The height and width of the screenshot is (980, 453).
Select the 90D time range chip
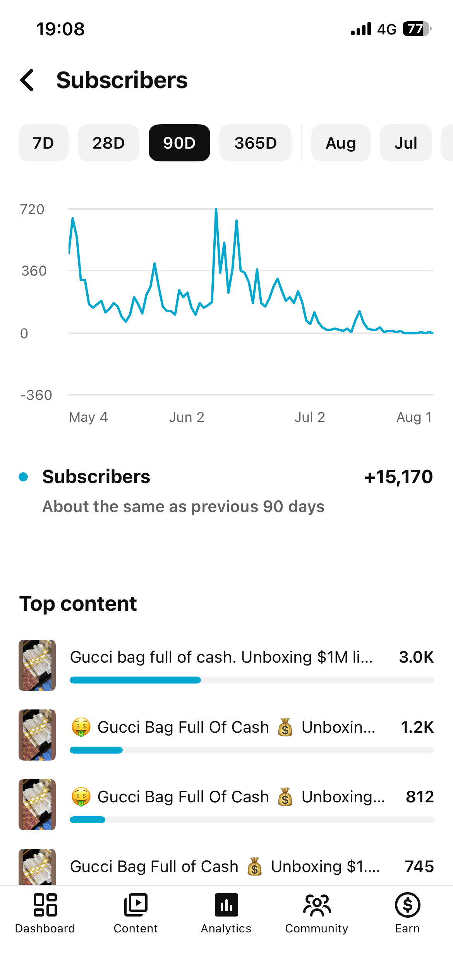[x=179, y=143]
